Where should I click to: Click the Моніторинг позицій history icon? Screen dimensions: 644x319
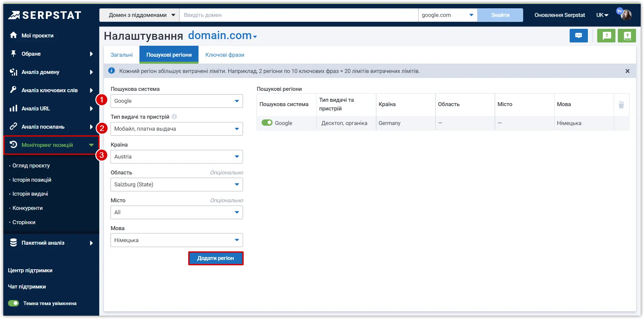(13, 145)
